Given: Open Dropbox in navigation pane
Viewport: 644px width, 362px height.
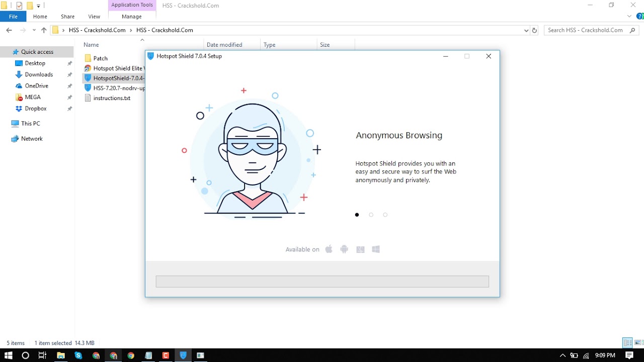Looking at the screenshot, I should (x=36, y=109).
